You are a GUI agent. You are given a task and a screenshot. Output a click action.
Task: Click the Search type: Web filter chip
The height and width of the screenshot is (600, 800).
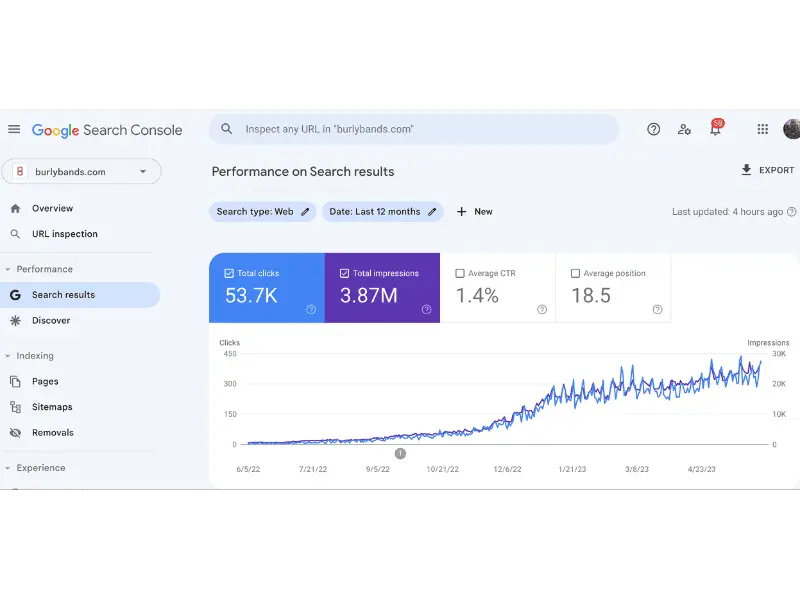[x=262, y=212]
